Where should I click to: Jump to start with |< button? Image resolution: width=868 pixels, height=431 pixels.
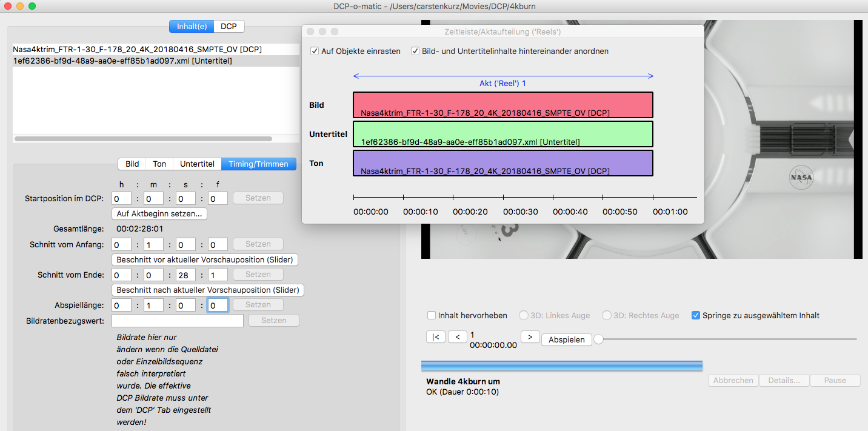[436, 337]
